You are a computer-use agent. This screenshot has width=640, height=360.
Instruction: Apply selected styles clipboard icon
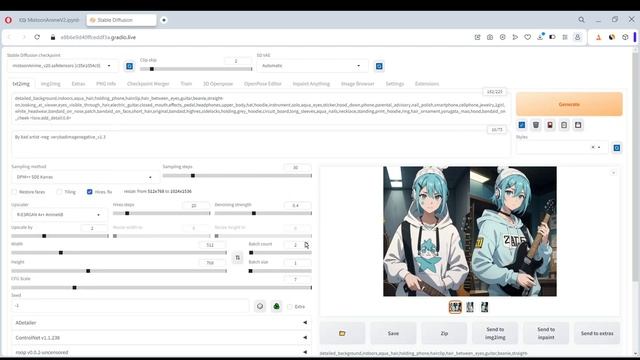tap(564, 125)
